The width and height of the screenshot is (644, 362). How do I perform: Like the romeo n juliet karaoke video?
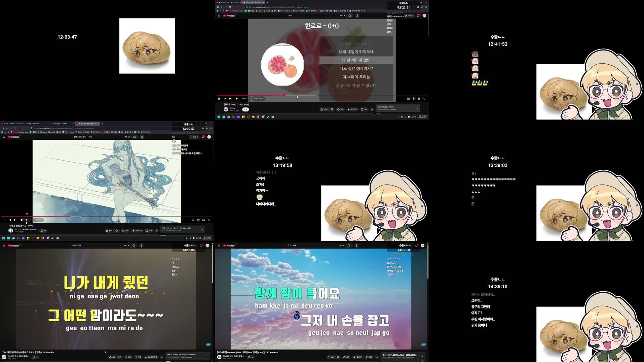click(x=330, y=357)
